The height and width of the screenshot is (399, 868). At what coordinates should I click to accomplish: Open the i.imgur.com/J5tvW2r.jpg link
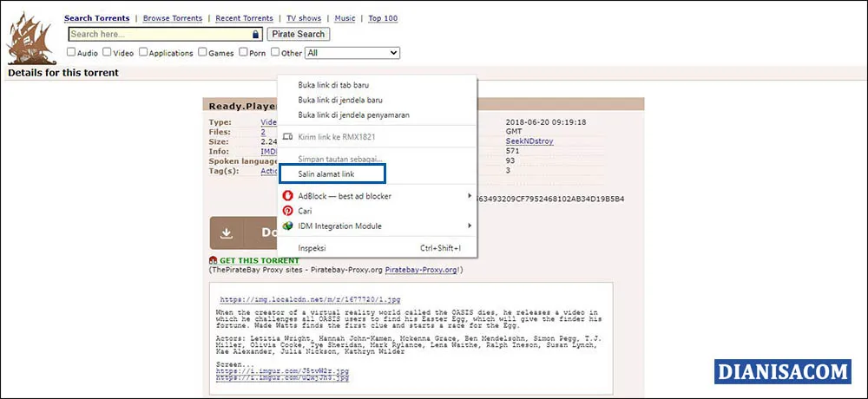point(282,370)
